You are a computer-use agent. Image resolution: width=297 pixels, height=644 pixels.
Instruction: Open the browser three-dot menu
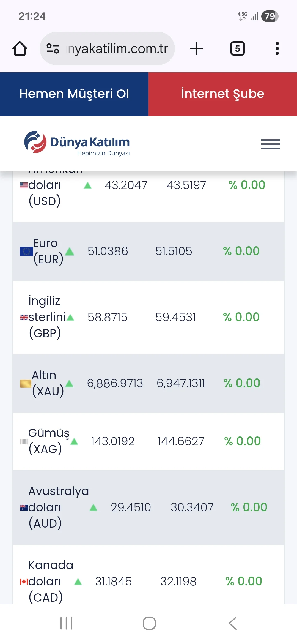click(x=277, y=49)
